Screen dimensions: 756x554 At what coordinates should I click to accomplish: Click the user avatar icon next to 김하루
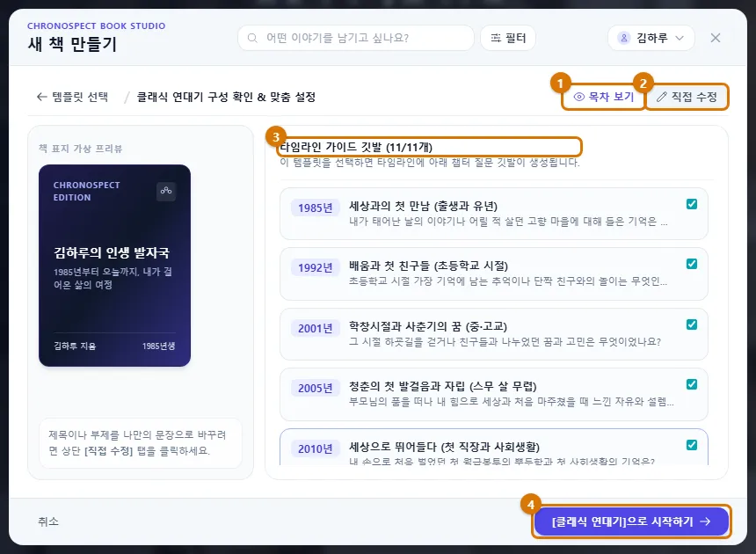tap(624, 38)
